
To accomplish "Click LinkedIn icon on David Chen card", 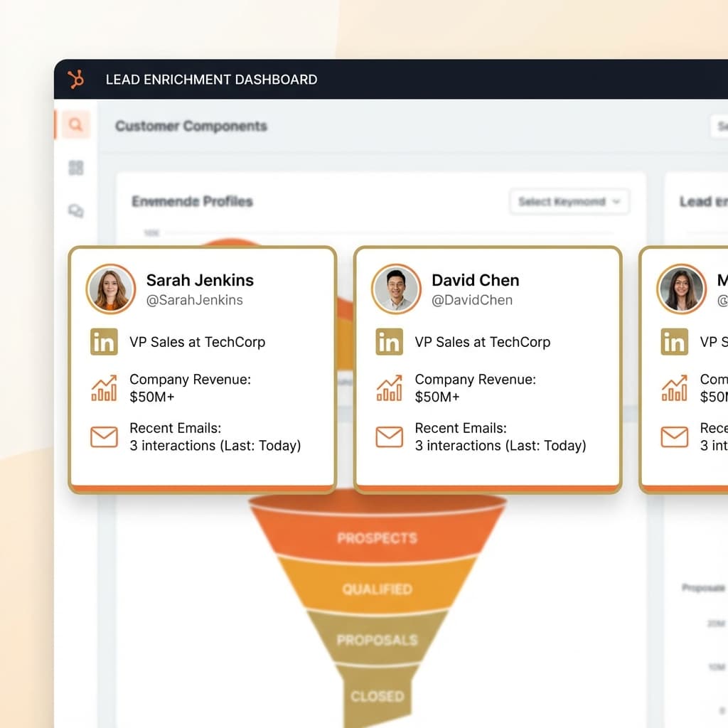I will point(389,342).
